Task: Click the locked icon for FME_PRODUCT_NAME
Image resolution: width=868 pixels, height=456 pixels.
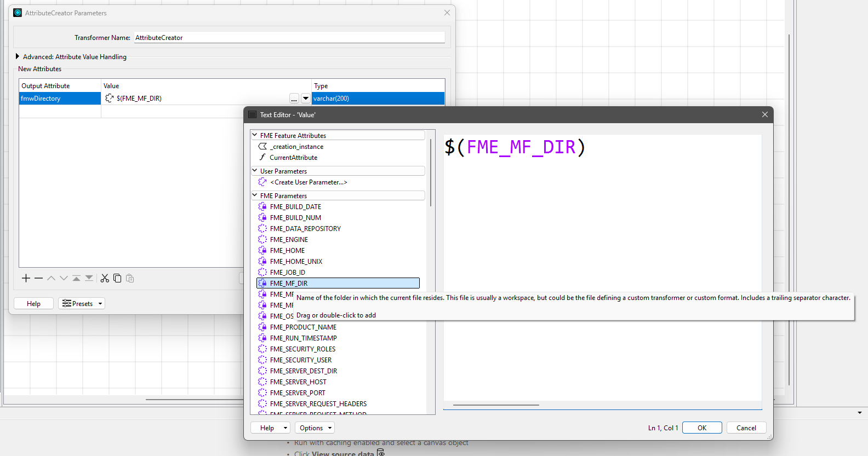Action: (262, 327)
